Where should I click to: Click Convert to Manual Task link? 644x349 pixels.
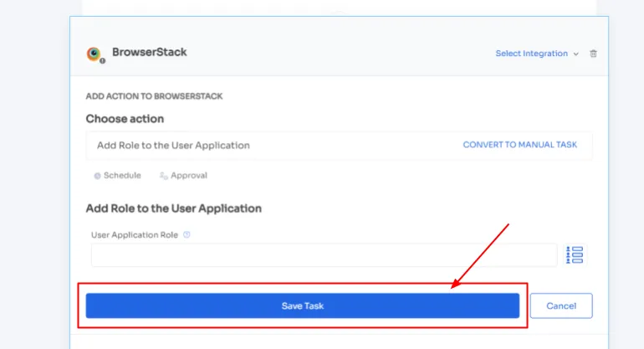pyautogui.click(x=519, y=145)
